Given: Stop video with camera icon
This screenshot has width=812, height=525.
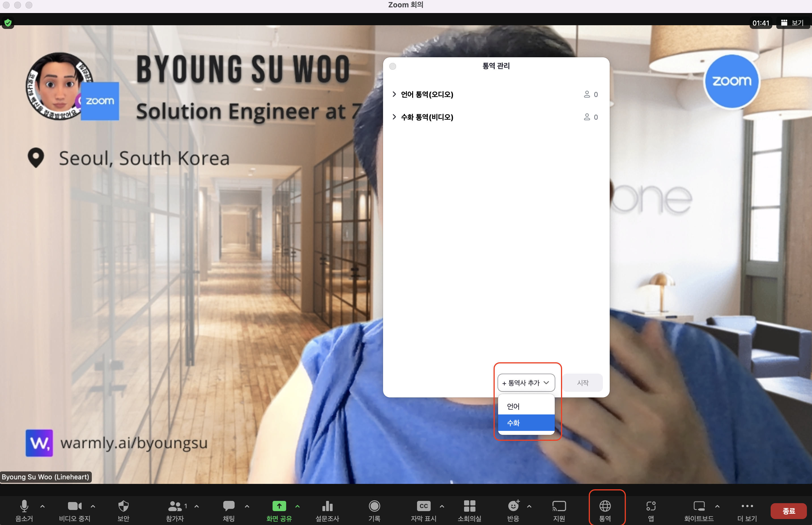Looking at the screenshot, I should pyautogui.click(x=75, y=506).
